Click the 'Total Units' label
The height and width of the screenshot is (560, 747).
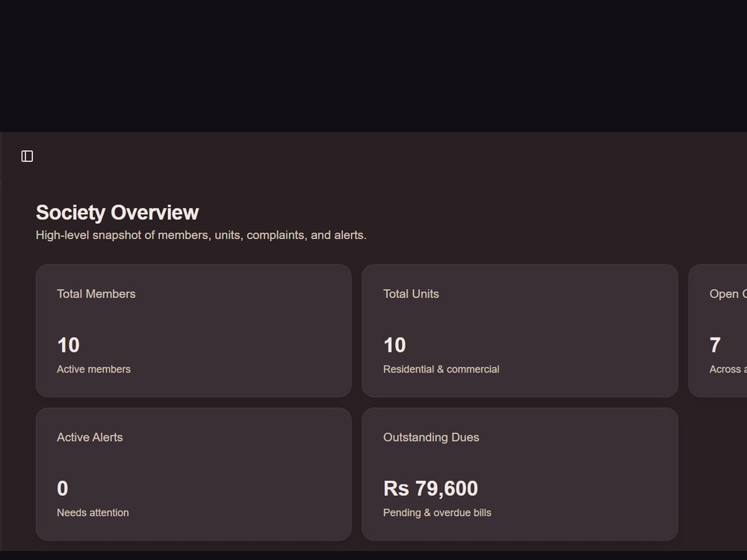pyautogui.click(x=411, y=293)
